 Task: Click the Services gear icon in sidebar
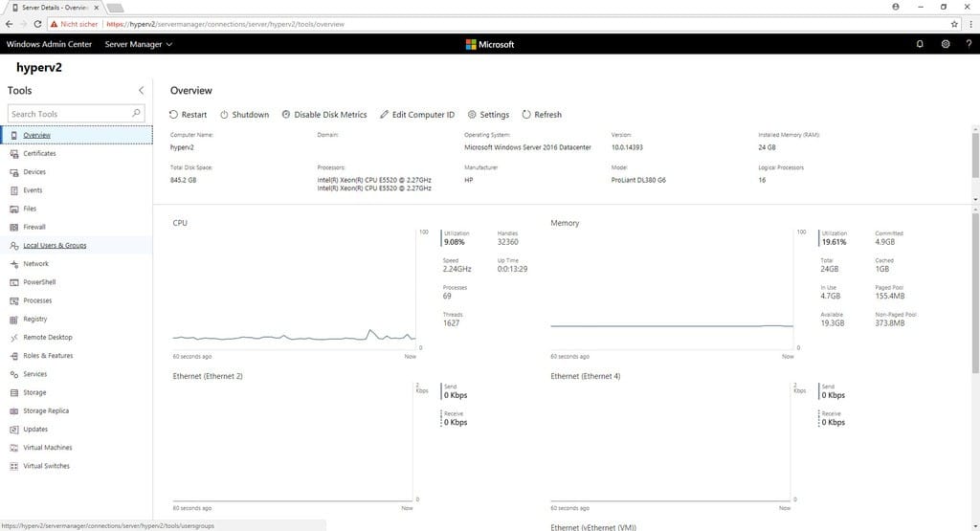click(13, 374)
